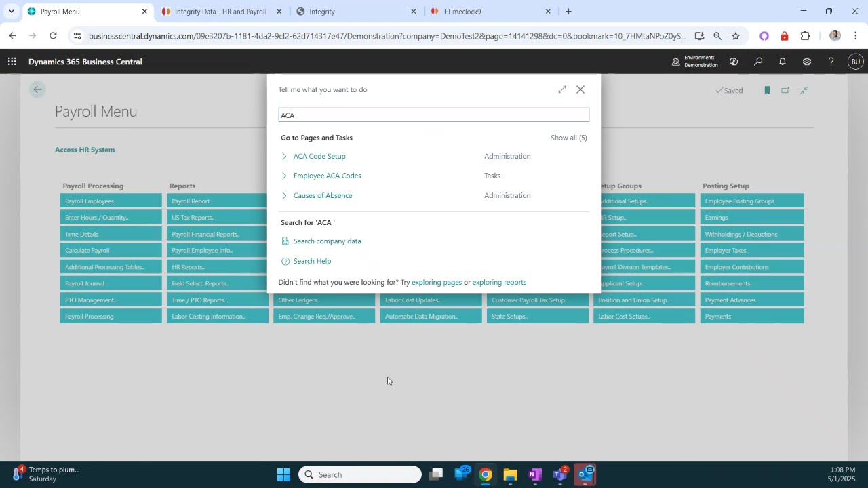Click the browser back button
The image size is (868, 488).
(12, 36)
